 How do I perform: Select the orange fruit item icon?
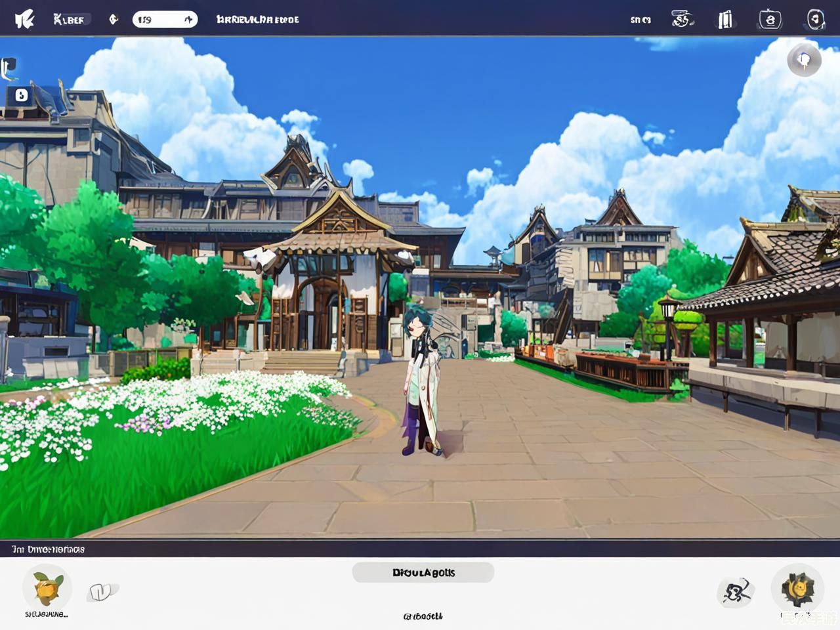click(x=47, y=588)
